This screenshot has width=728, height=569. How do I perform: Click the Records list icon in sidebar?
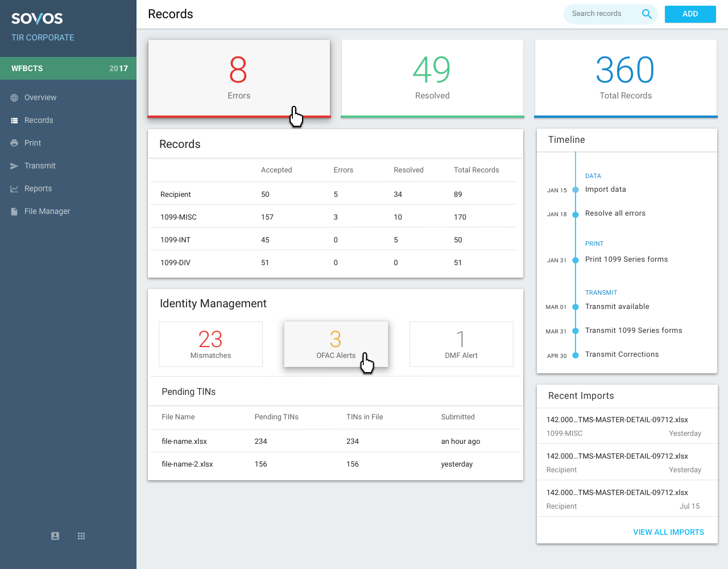point(14,121)
